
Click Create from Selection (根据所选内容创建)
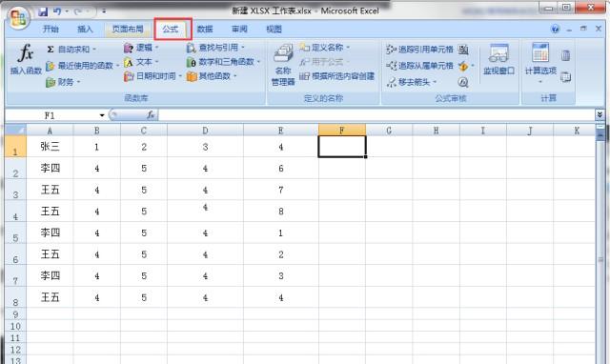click(x=336, y=76)
